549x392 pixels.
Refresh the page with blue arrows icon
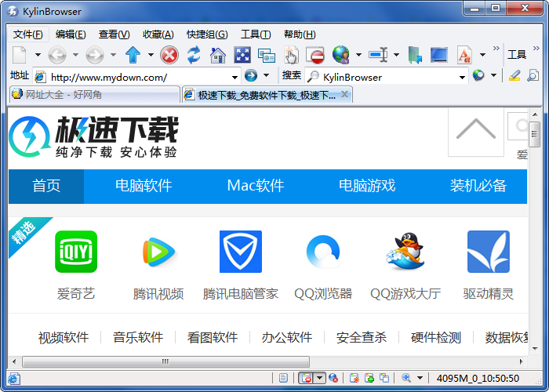[194, 55]
